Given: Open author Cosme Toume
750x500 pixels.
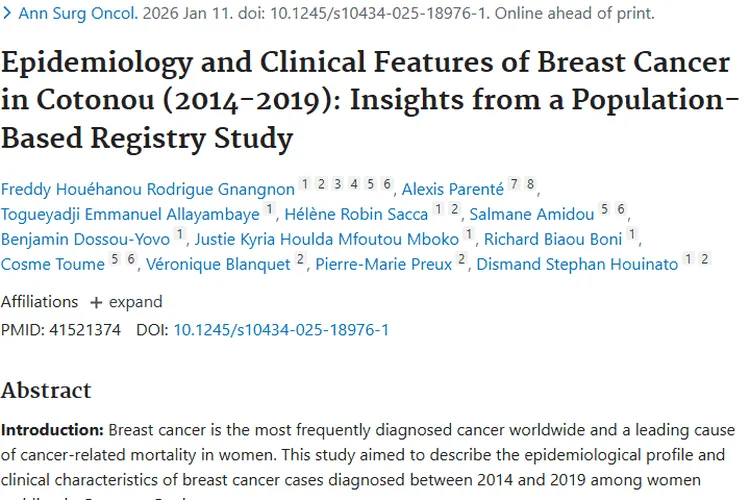Looking at the screenshot, I should (x=53, y=264).
